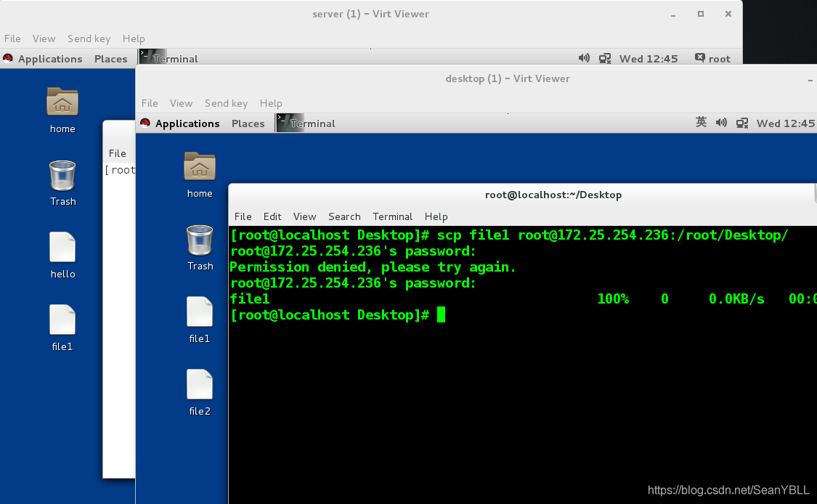Open Send key menu of server Virt Viewer
This screenshot has width=817, height=504.
click(x=89, y=38)
